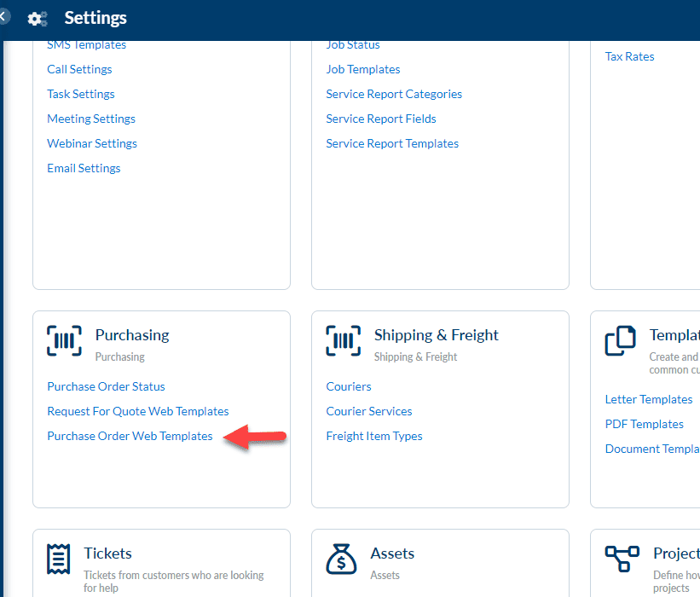Open the Tax Rates link
Image resolution: width=700 pixels, height=597 pixels.
[629, 56]
